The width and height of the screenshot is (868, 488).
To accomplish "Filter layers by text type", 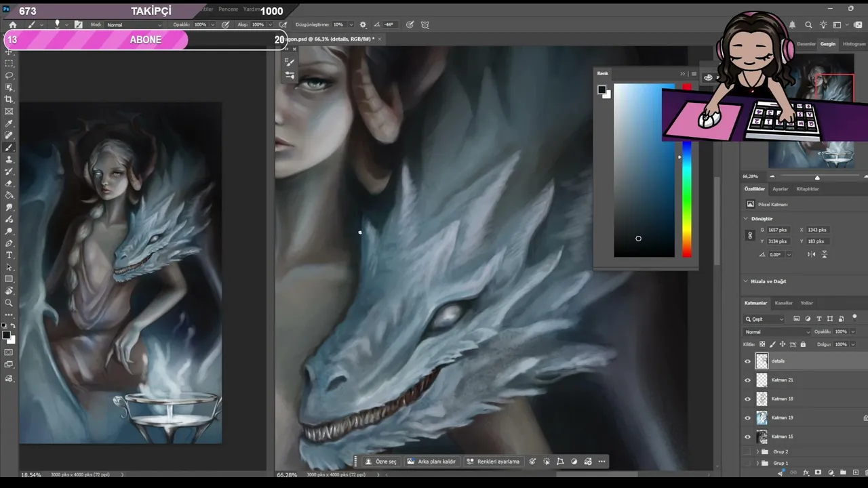I will click(819, 319).
